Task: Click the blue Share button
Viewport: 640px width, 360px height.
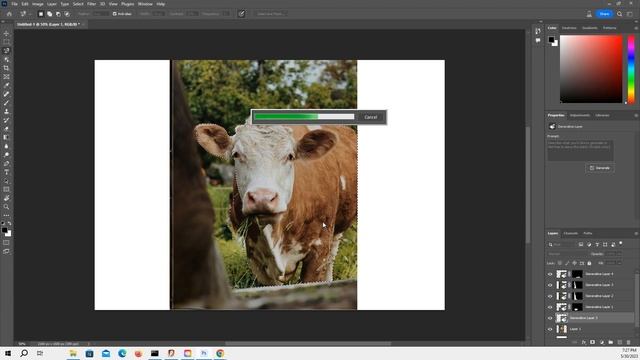Action: (604, 14)
